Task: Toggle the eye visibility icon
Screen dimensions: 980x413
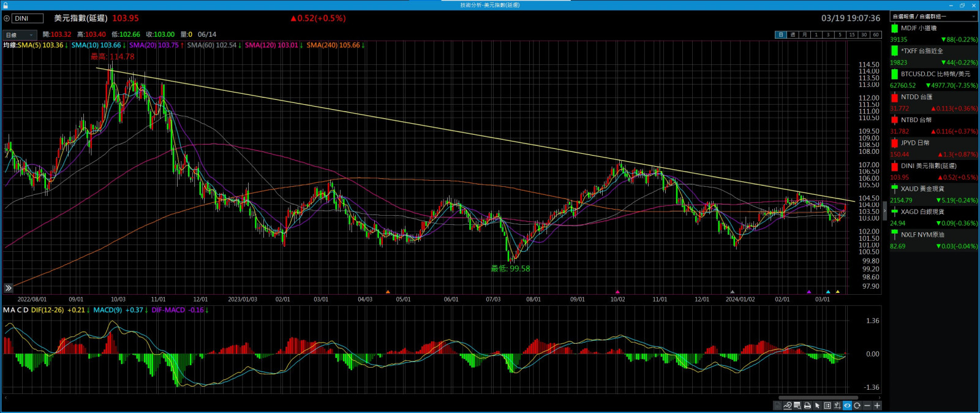Action: point(848,406)
